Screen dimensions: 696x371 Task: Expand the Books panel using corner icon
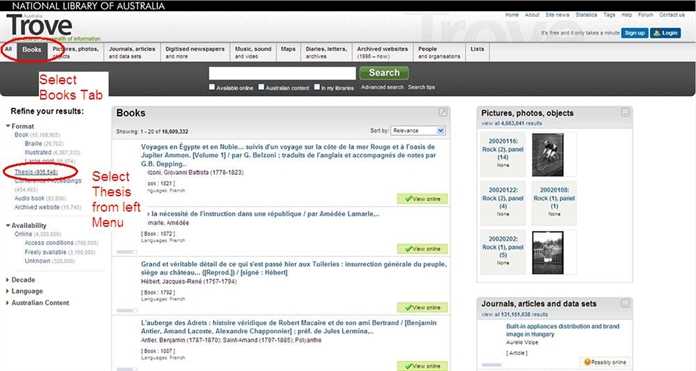tap(443, 113)
